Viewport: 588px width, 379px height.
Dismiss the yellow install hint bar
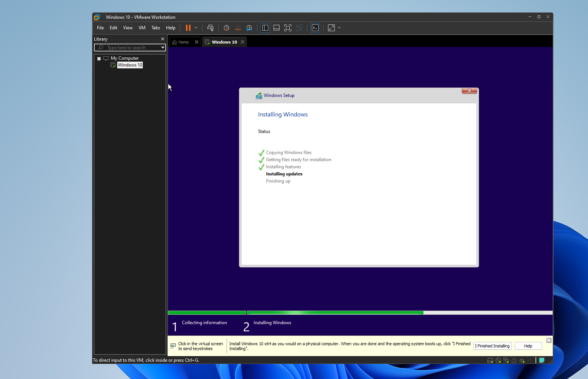549,340
